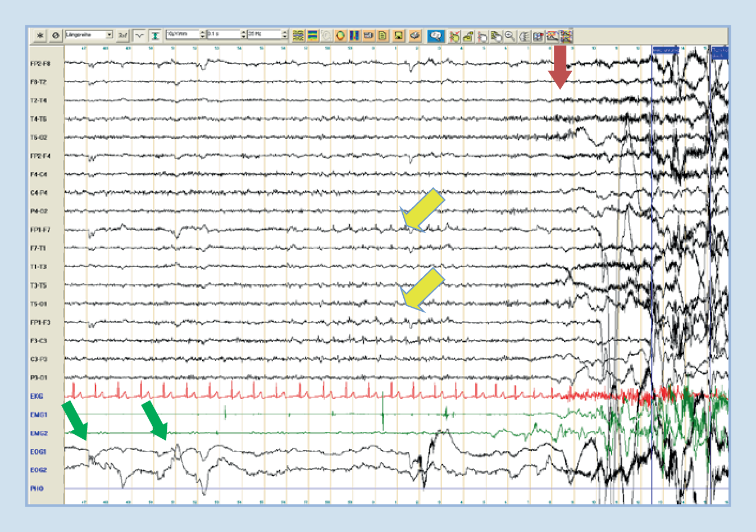Select the F7-T1 channel label

38,248
